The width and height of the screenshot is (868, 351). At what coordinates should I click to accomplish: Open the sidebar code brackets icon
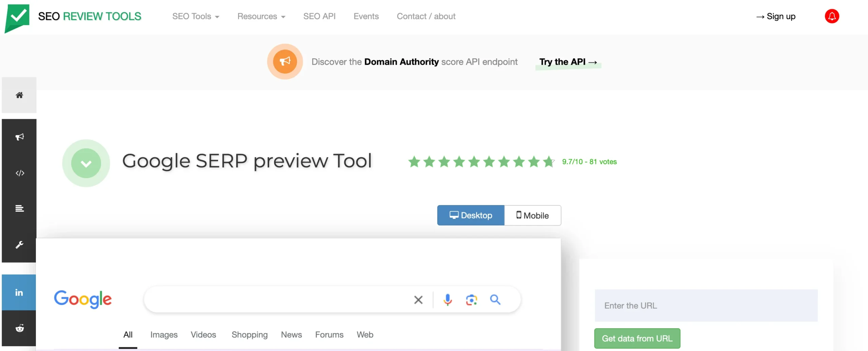click(19, 173)
